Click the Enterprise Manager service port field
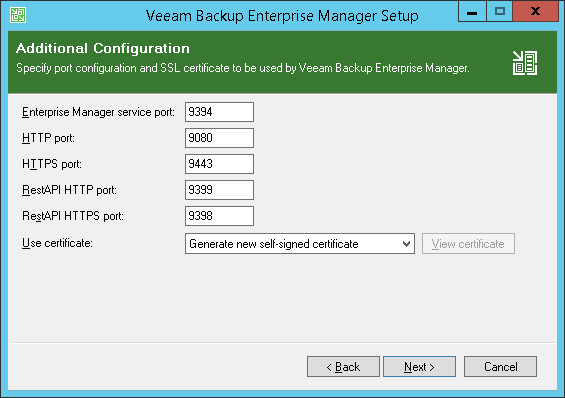This screenshot has height=398, width=565. tap(219, 112)
